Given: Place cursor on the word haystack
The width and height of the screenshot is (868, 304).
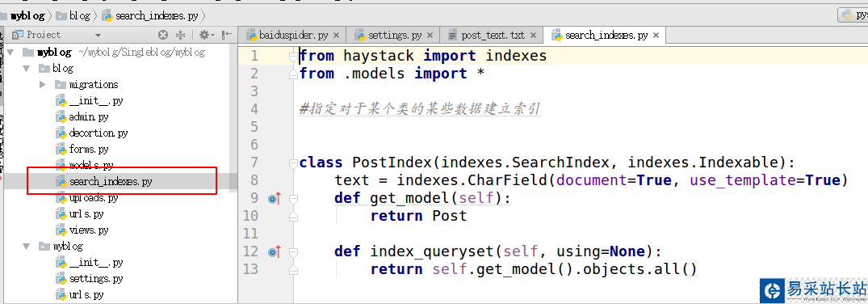Looking at the screenshot, I should click(379, 56).
